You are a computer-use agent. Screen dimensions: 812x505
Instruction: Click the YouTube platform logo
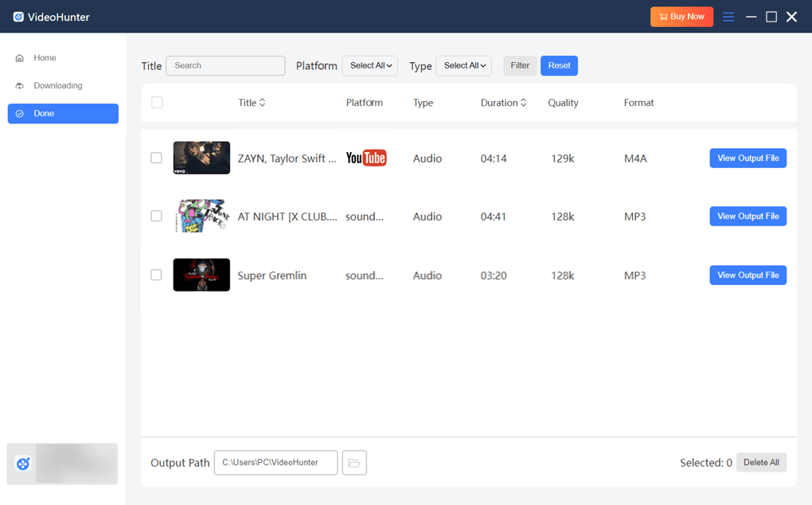tap(365, 159)
